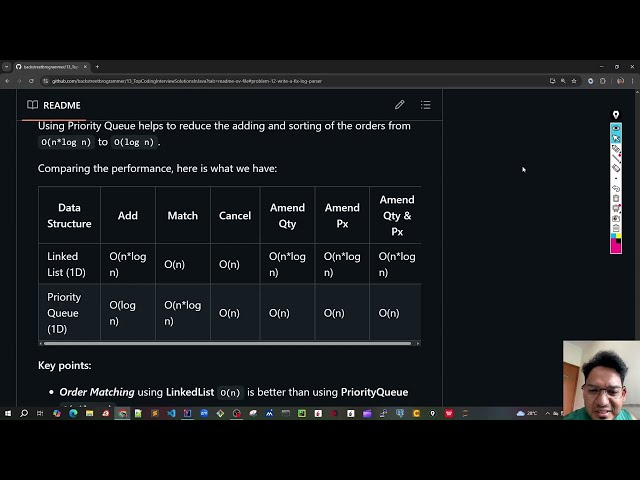640x480 pixels.
Task: Click the camera screenshot icon in annotation toolbar
Action: point(616,218)
